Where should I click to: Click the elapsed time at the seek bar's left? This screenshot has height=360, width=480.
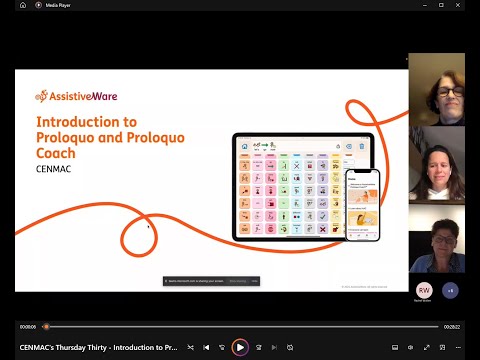[x=28, y=327]
